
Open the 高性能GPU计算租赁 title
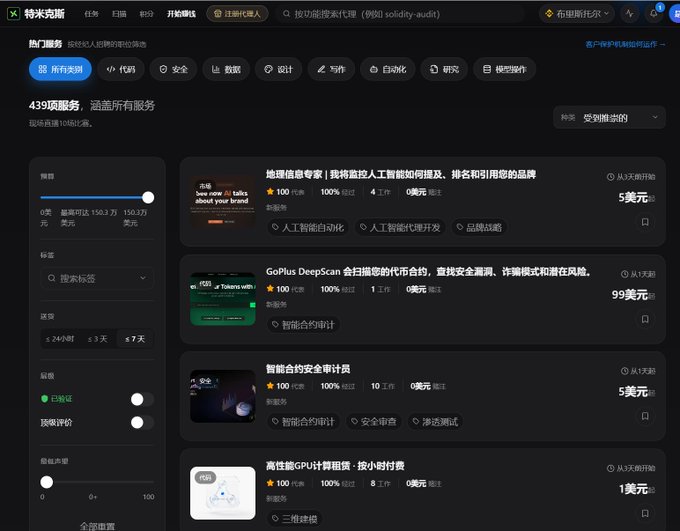click(x=335, y=466)
